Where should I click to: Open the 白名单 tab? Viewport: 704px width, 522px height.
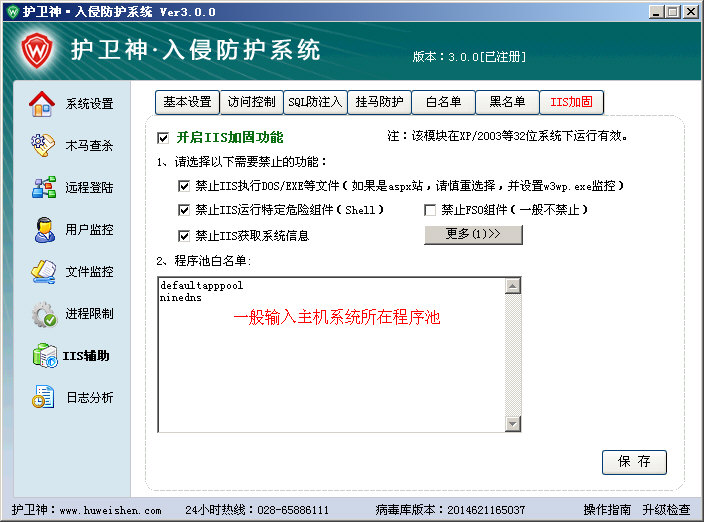(x=443, y=102)
